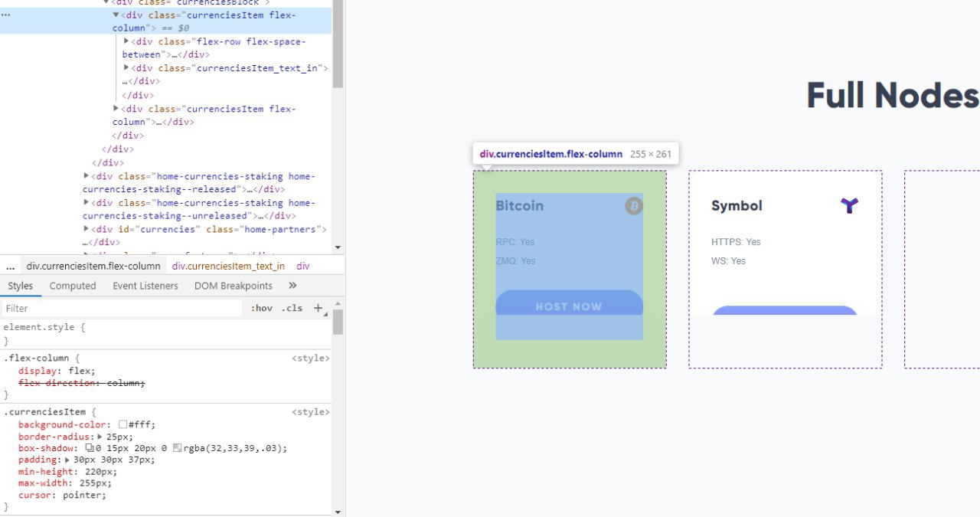Screen dimensions: 980x517
Task: Show hidden breadcrumb ancestors via the ellipsis
Action: click(x=10, y=266)
